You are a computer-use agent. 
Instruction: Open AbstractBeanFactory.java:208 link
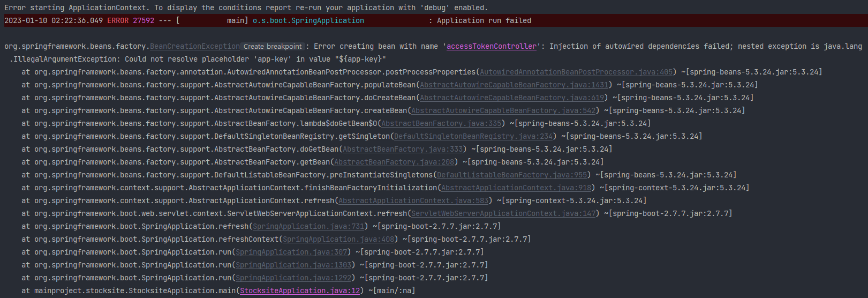point(394,162)
